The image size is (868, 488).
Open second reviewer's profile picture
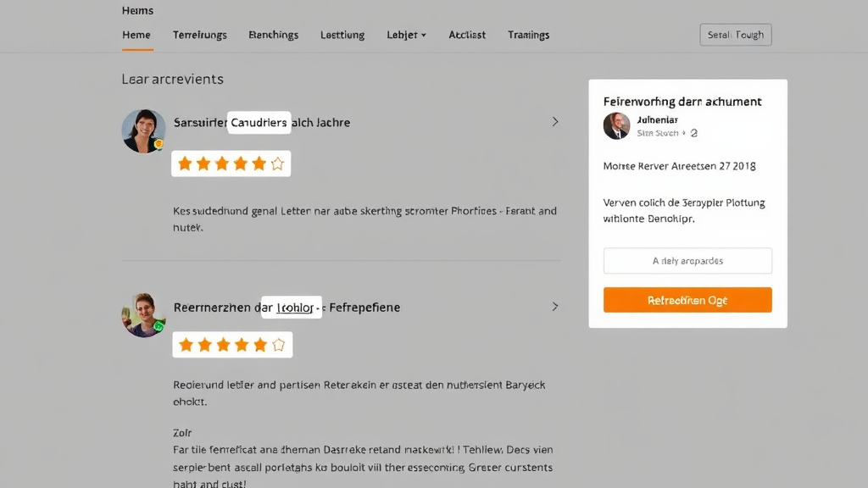coord(143,314)
